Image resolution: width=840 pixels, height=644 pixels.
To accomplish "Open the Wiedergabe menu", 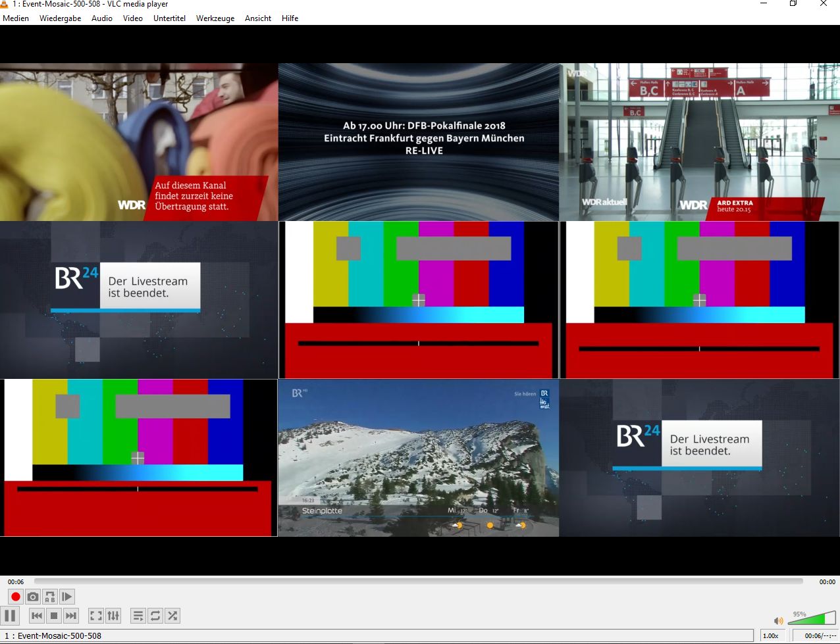I will pos(61,18).
